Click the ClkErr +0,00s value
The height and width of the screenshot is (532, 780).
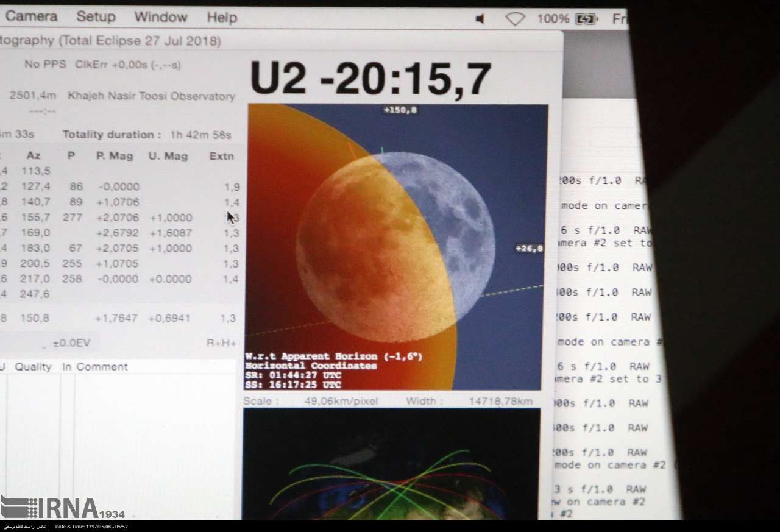click(128, 65)
